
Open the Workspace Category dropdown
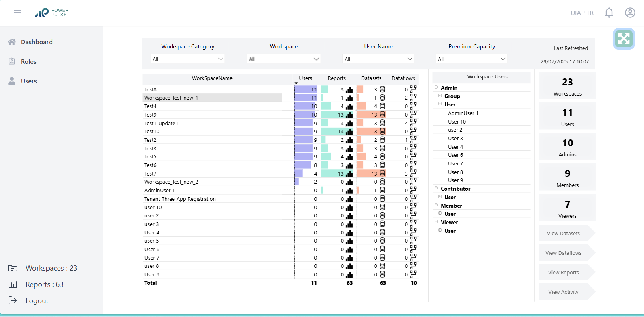pyautogui.click(x=188, y=59)
